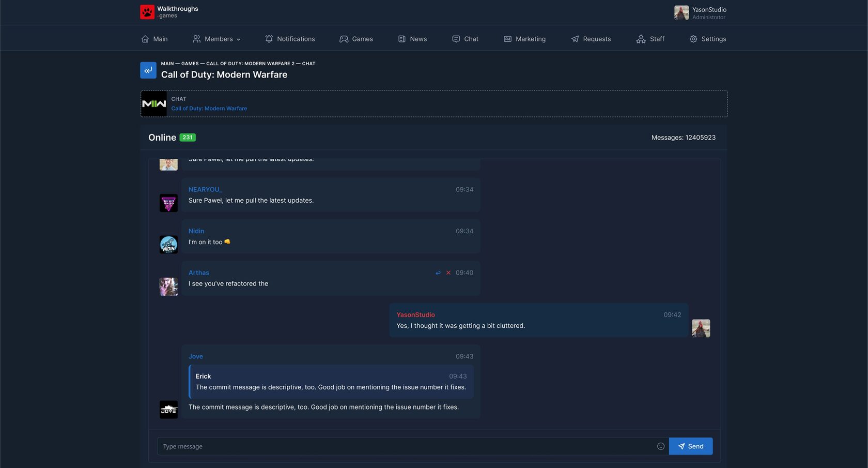Click the page title 'Call of Duty: Modern Warfare'

click(x=224, y=74)
